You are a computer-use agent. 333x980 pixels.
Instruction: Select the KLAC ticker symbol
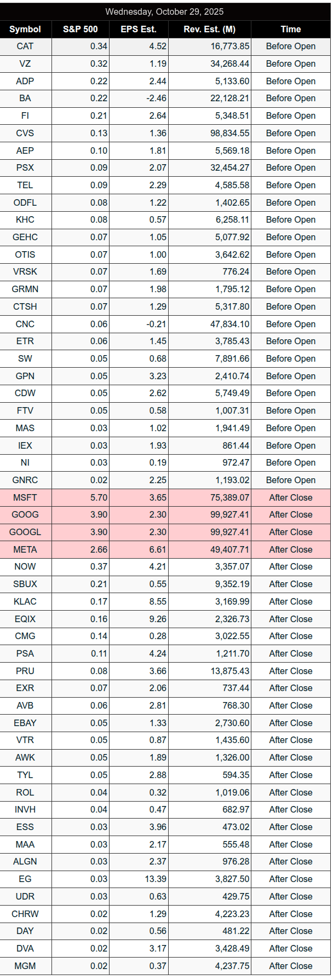tap(25, 601)
